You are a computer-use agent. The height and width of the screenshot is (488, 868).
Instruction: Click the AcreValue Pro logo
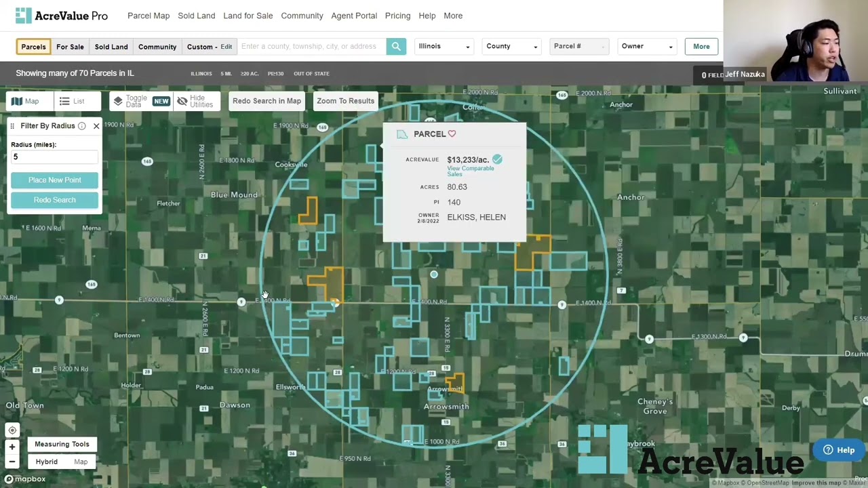61,16
